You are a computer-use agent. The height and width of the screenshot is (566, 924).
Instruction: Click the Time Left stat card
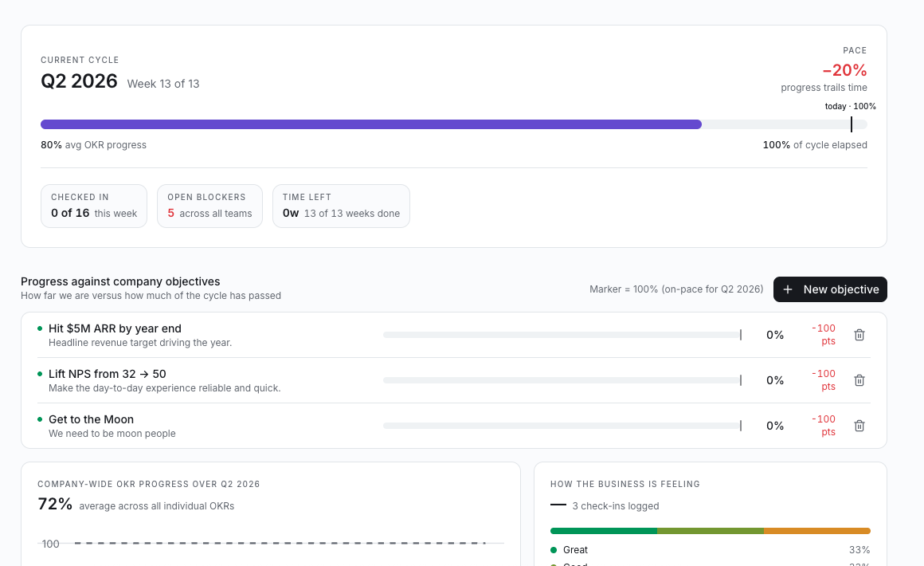[341, 206]
